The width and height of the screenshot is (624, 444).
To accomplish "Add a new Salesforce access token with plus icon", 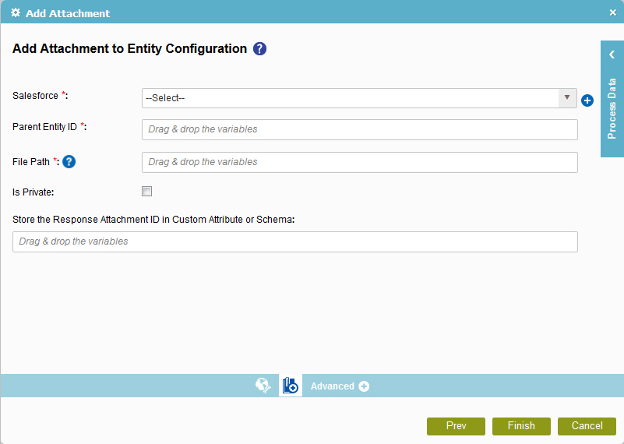I will click(x=587, y=100).
